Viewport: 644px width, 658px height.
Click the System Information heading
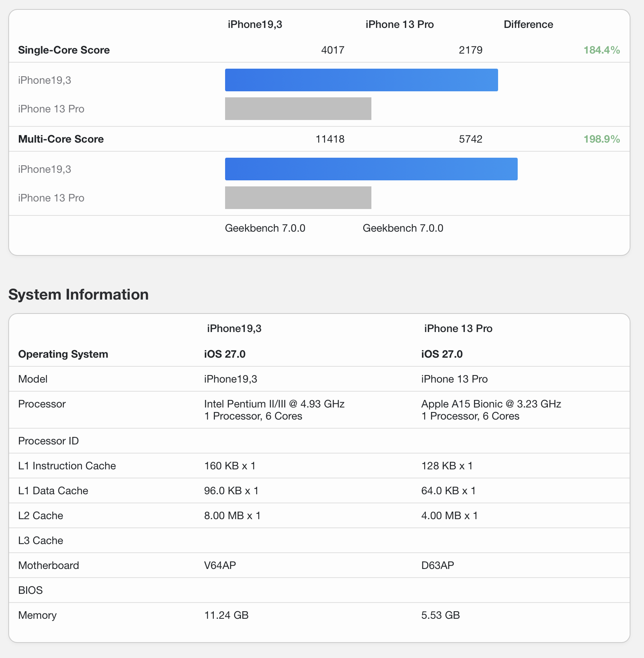(78, 295)
